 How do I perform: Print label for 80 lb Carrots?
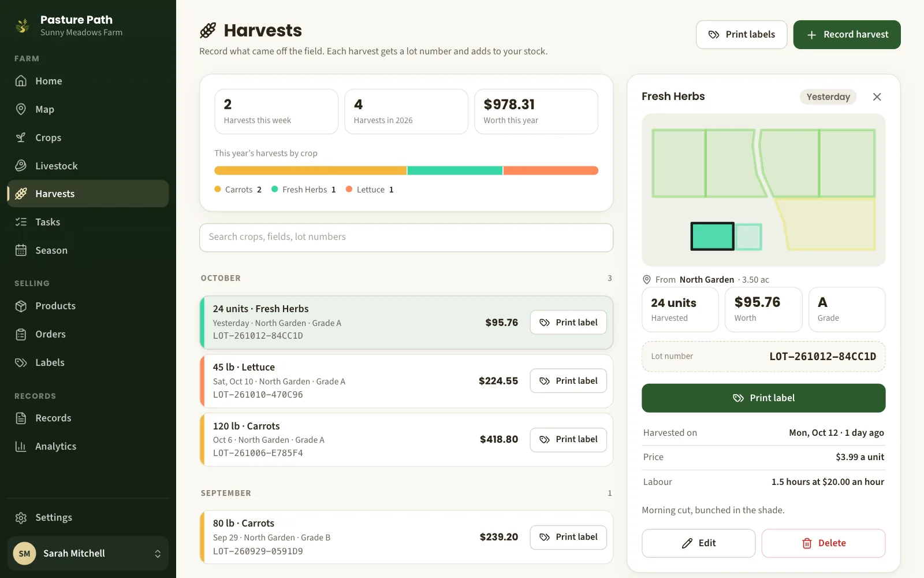pyautogui.click(x=568, y=537)
